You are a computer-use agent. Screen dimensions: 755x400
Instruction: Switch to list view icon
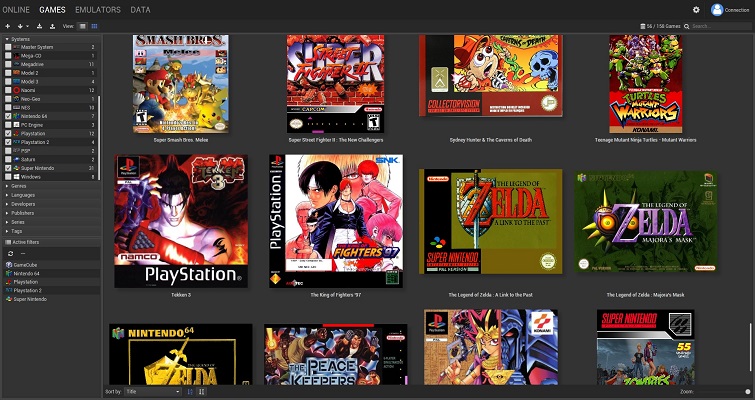82,26
